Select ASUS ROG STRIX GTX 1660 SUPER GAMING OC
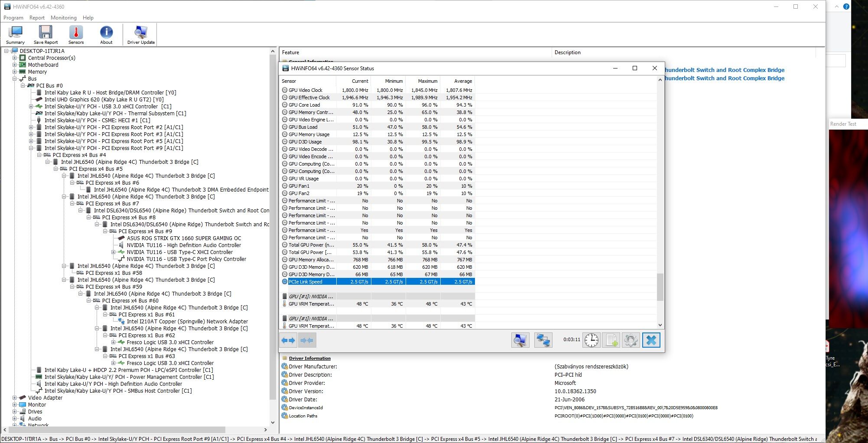Screen dimensions: 868x443 pos(184,238)
